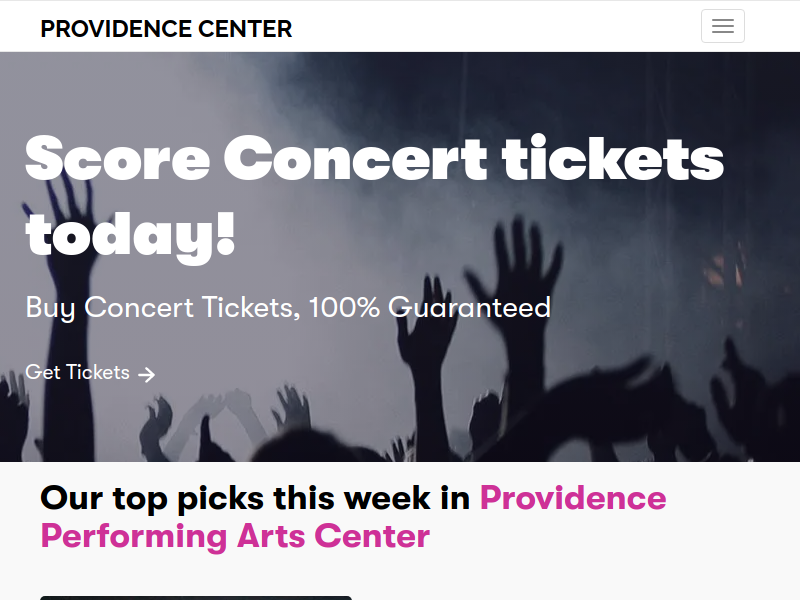800x600 pixels.
Task: Select the 'Score Concert tickets' headline
Action: 374,158
